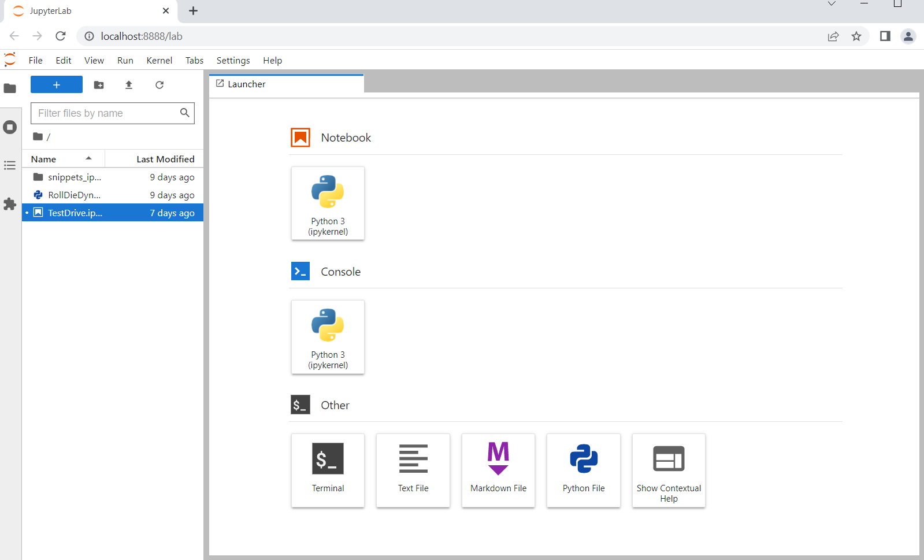
Task: Open the Help menu
Action: tap(273, 60)
